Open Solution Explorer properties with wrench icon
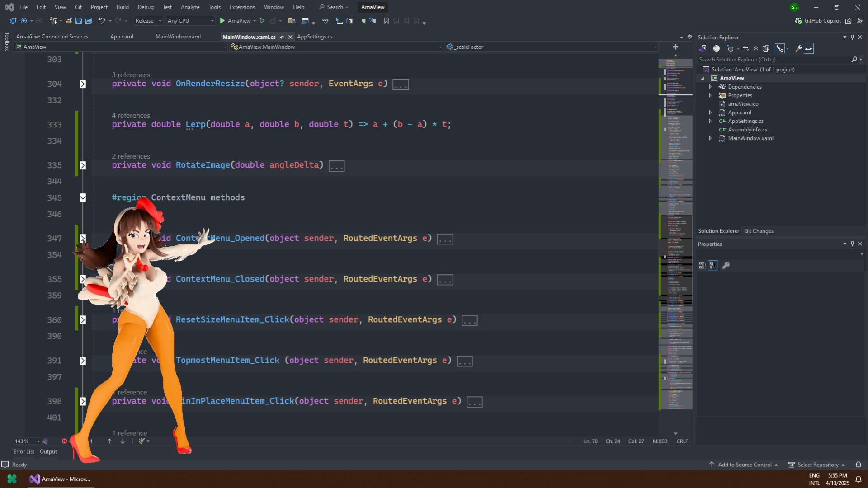The width and height of the screenshot is (868, 488). pyautogui.click(x=798, y=48)
